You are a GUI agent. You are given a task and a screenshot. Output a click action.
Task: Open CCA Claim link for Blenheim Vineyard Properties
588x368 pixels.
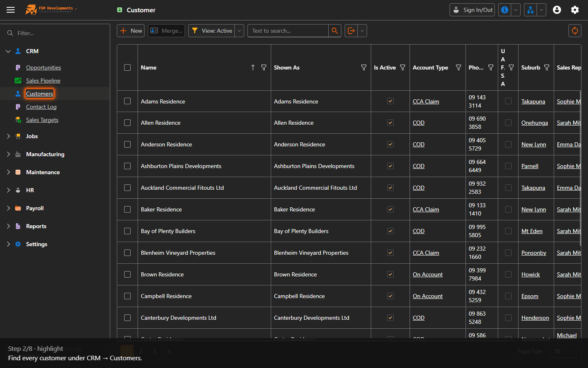point(425,253)
